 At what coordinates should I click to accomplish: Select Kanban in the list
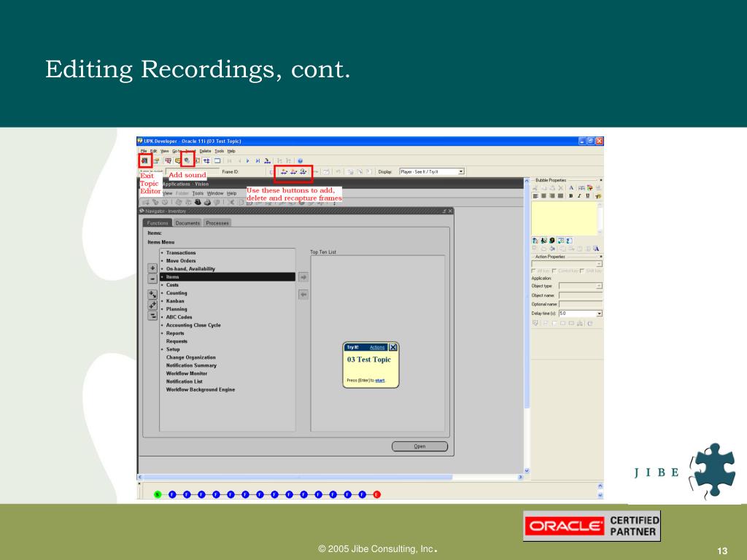point(175,301)
